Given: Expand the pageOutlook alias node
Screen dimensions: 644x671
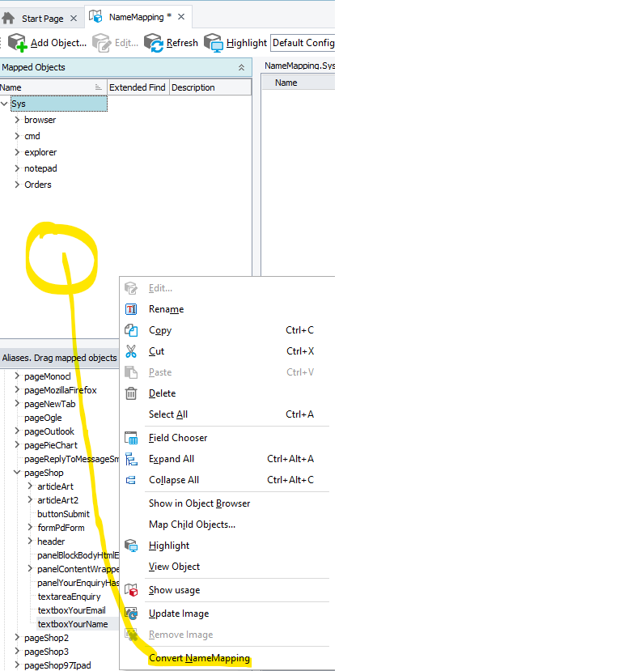Looking at the screenshot, I should pos(17,431).
